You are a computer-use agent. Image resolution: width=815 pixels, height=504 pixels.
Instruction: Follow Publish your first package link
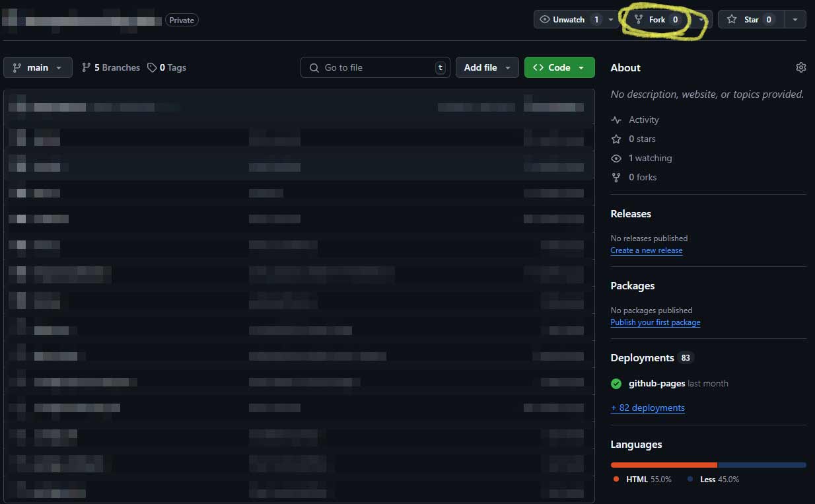point(655,322)
